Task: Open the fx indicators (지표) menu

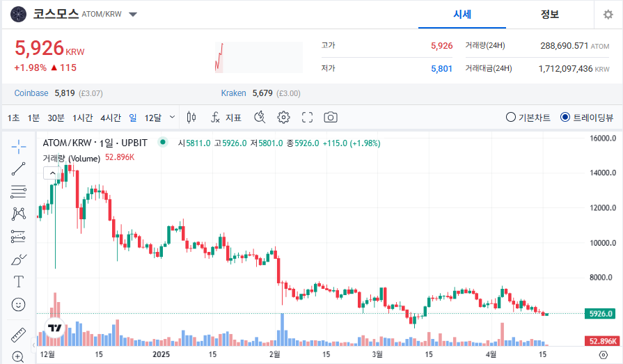Action: (x=226, y=117)
